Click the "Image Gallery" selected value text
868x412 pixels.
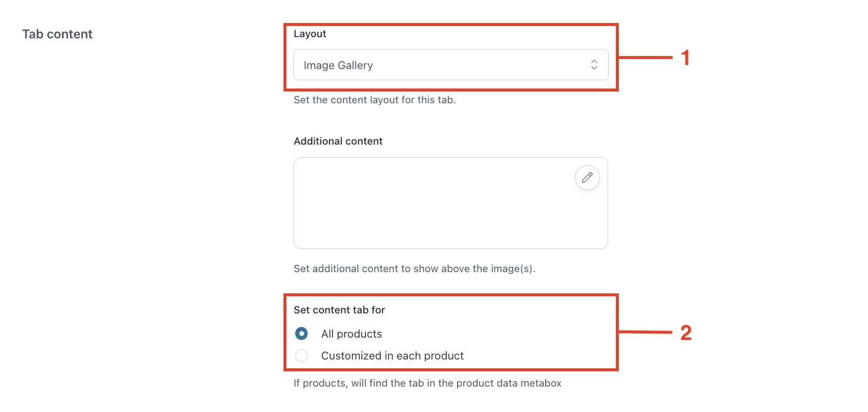pos(338,66)
